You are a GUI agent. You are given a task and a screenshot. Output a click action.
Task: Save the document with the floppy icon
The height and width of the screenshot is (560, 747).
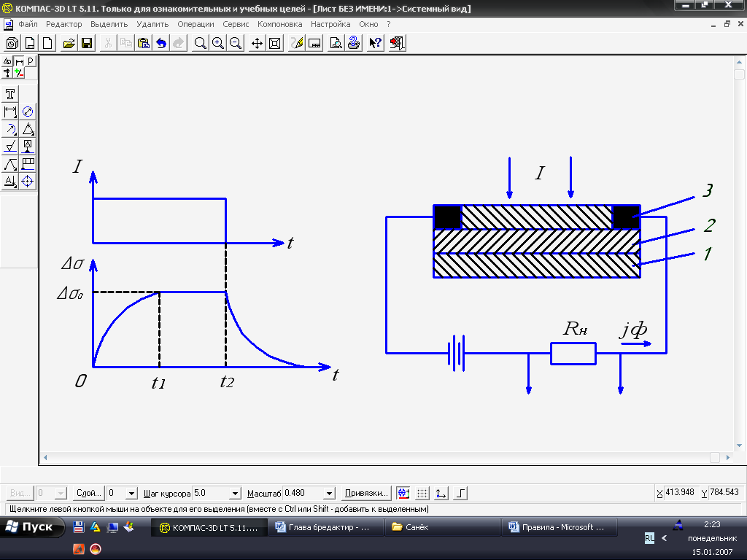[87, 43]
